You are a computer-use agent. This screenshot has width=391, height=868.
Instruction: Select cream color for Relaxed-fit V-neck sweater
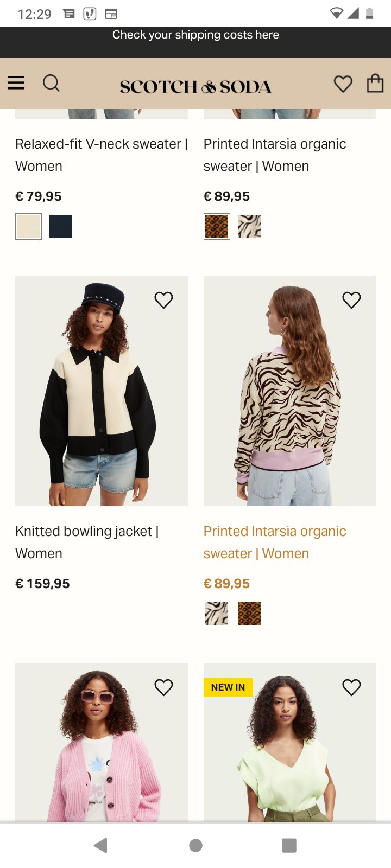tap(28, 226)
